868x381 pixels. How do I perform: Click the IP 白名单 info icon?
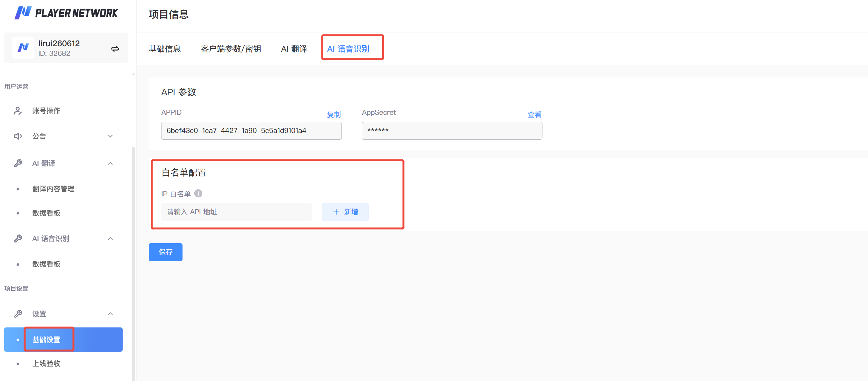pos(198,194)
